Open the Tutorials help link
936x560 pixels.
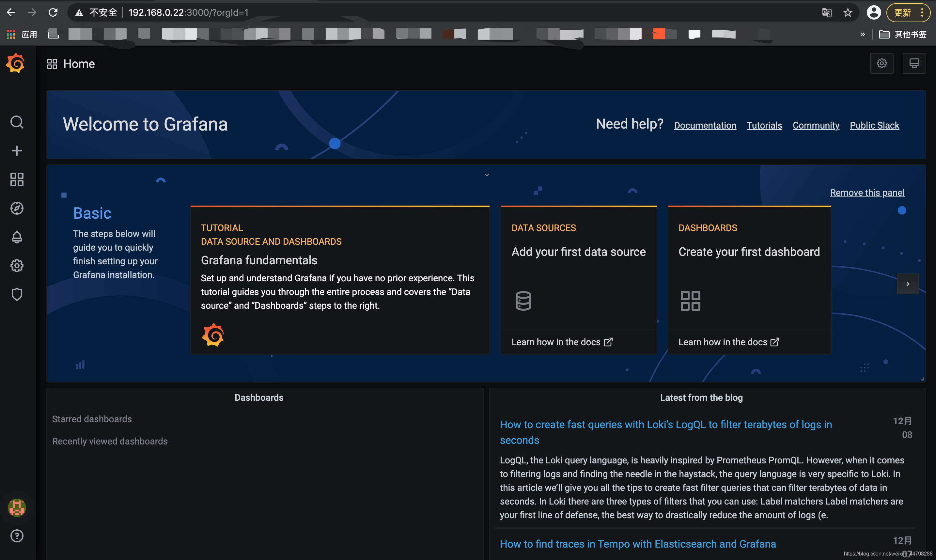[764, 125]
